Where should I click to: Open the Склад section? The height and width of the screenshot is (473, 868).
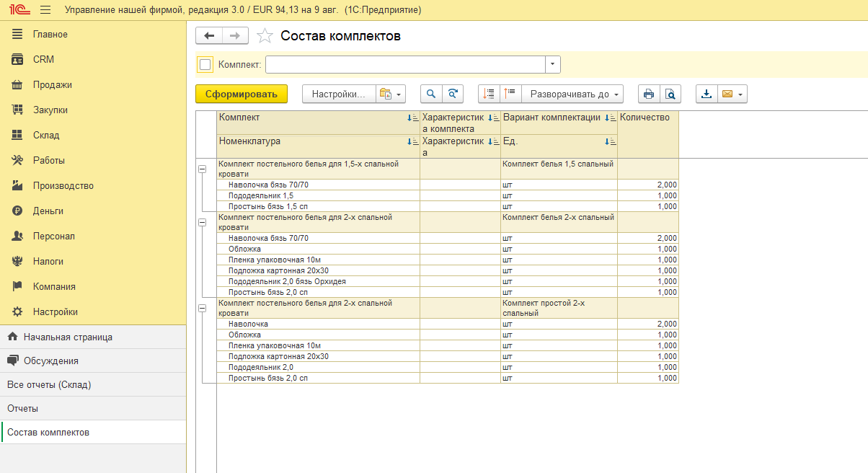pos(46,135)
